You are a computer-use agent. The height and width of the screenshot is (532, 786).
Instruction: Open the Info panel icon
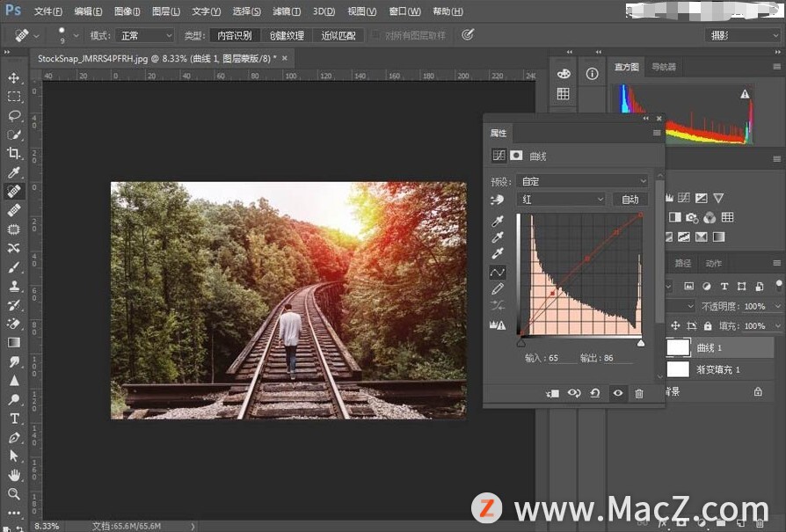[592, 74]
